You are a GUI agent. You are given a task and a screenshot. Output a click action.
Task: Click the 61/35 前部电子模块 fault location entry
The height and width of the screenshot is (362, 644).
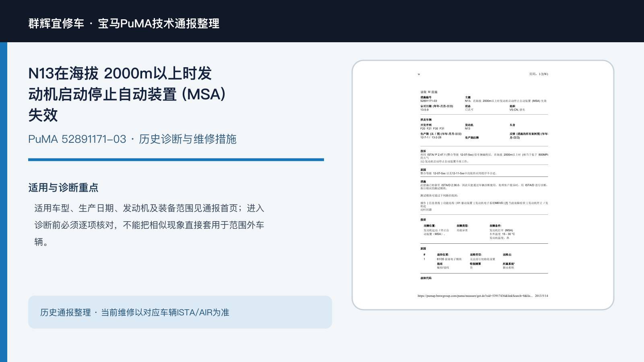point(449,259)
